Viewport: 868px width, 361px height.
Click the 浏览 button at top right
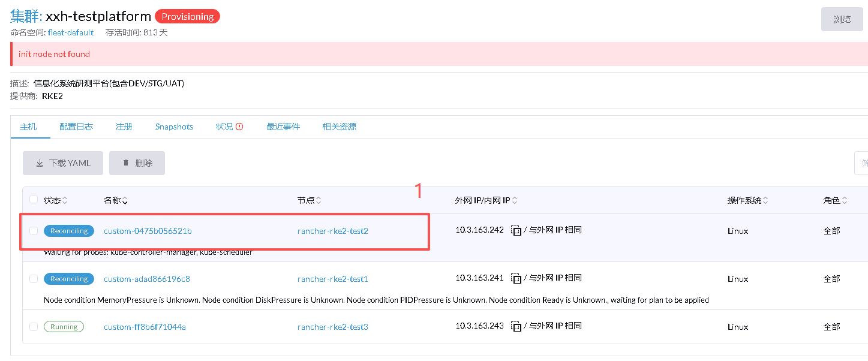point(842,19)
